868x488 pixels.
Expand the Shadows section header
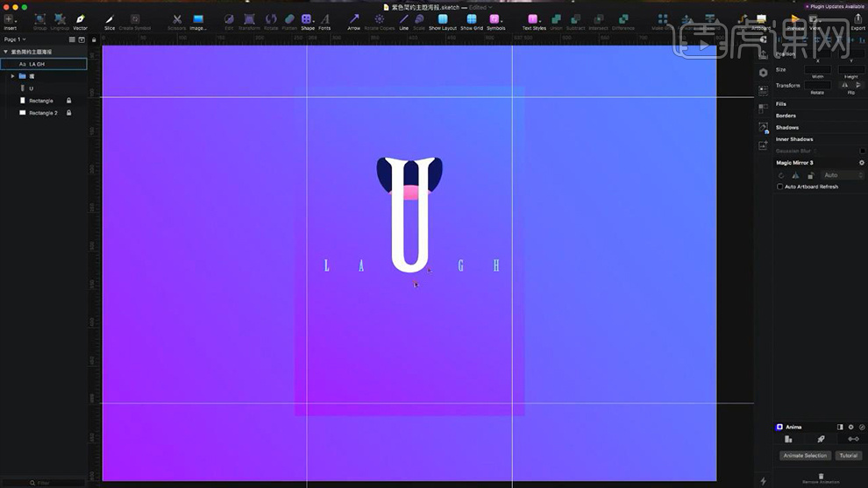pyautogui.click(x=786, y=127)
